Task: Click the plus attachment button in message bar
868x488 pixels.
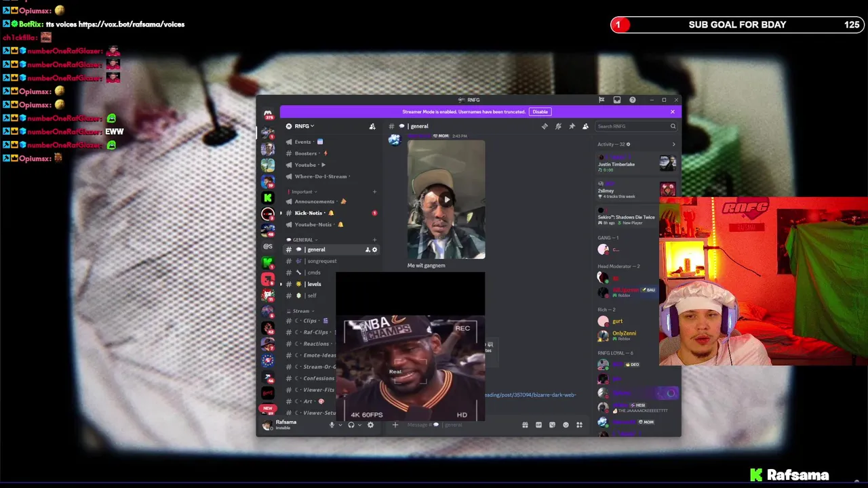Action: tap(395, 425)
